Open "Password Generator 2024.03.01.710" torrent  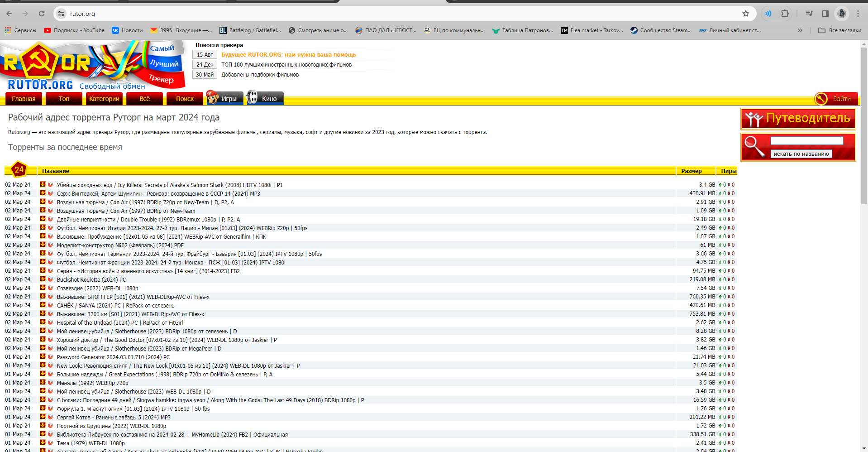click(x=114, y=357)
